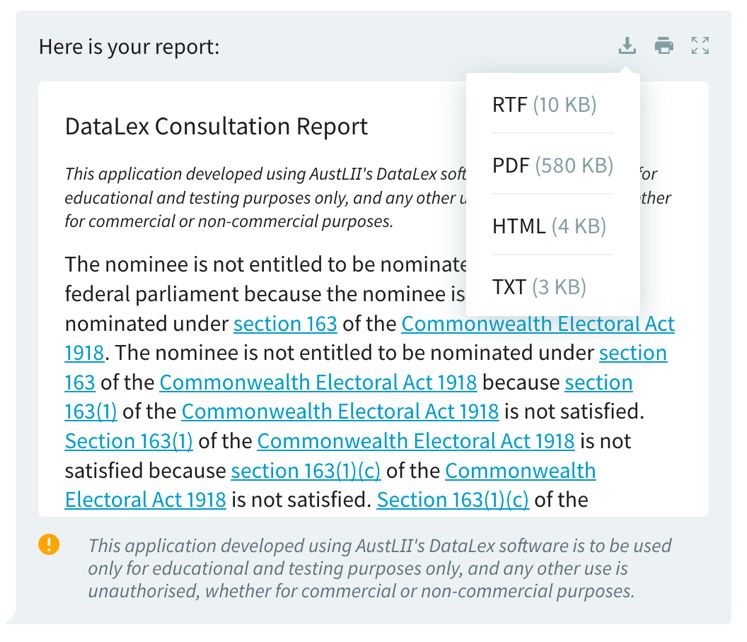The width and height of the screenshot is (747, 642).
Task: Open "section" link after "nominated under"
Action: pyautogui.click(x=633, y=353)
